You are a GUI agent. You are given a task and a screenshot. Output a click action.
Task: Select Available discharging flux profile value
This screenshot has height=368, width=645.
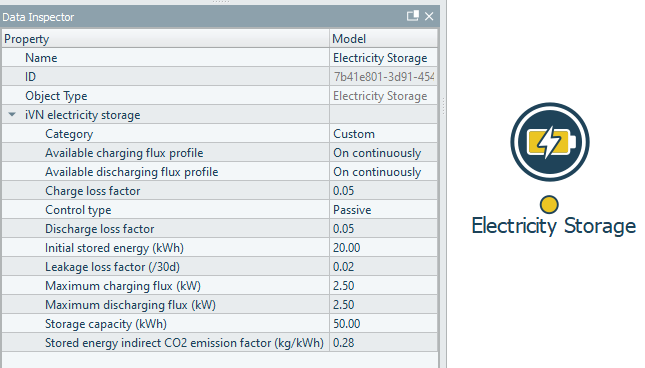pos(383,172)
